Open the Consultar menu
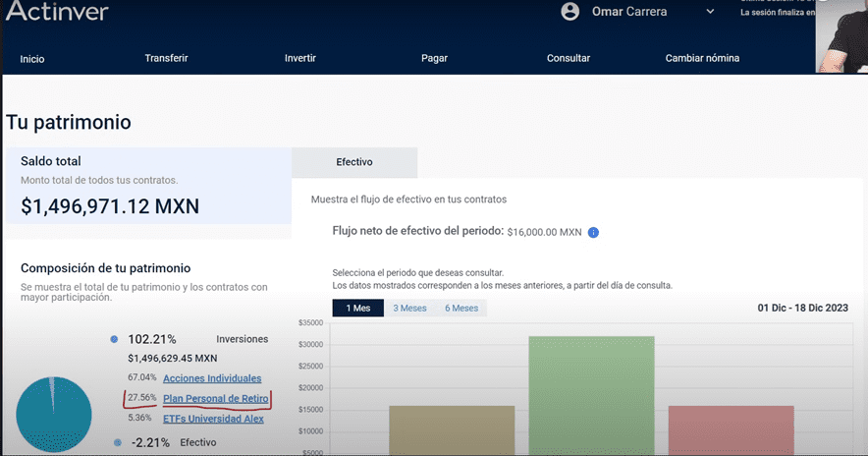The width and height of the screenshot is (868, 456). coord(568,59)
